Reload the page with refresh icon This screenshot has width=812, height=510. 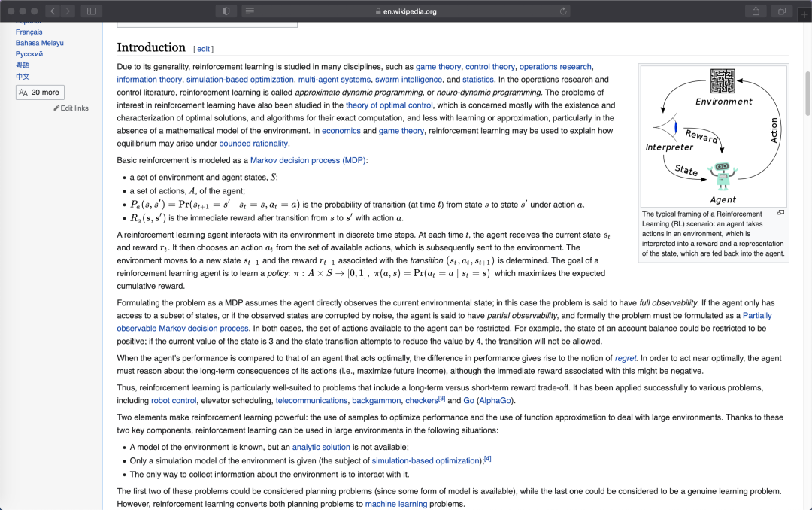click(563, 11)
